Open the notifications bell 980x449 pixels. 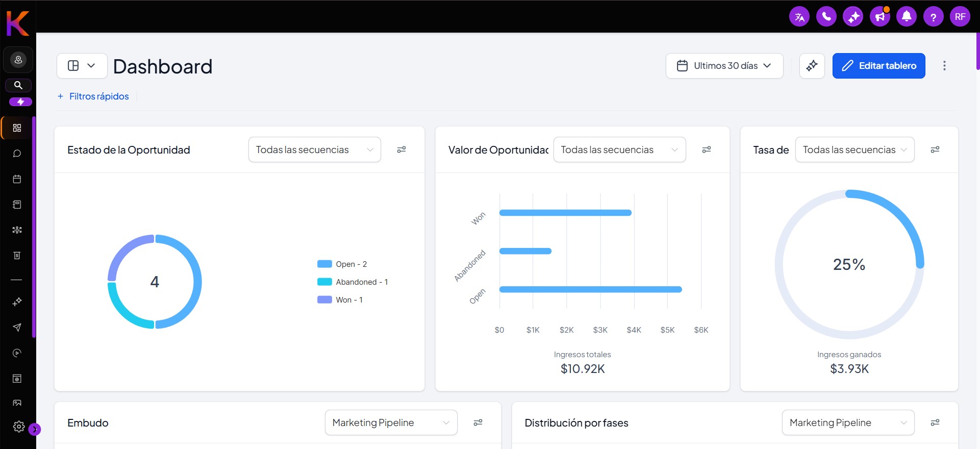pos(907,17)
